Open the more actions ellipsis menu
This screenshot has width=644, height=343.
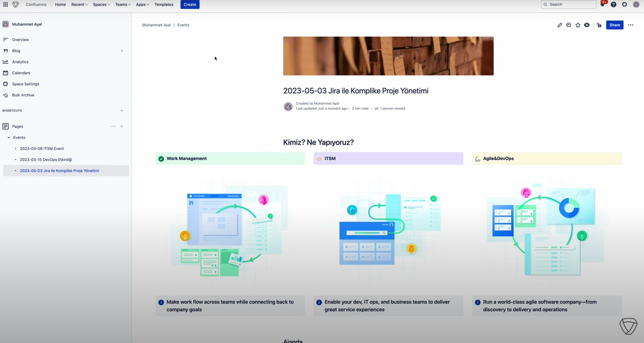[631, 25]
